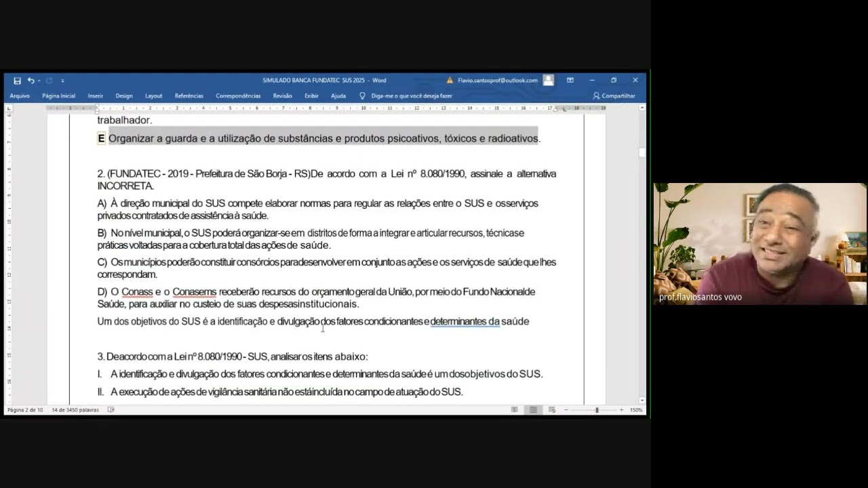Select the Design tab

click(x=124, y=96)
